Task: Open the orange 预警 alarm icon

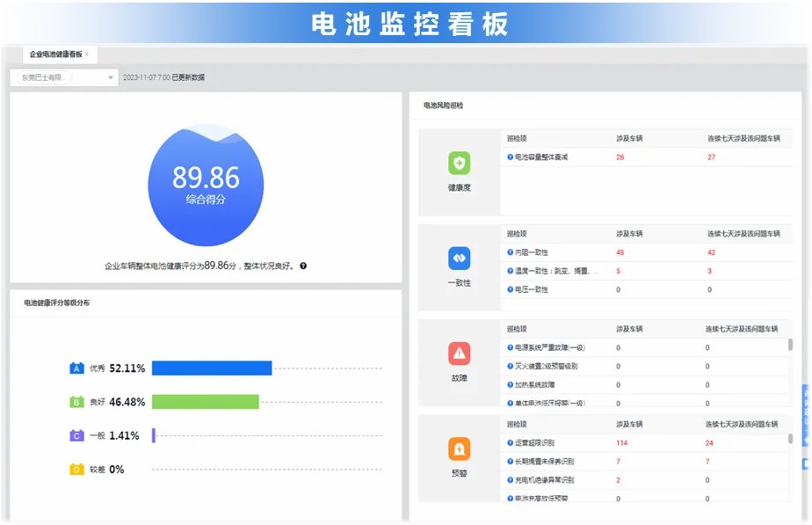Action: (x=460, y=450)
